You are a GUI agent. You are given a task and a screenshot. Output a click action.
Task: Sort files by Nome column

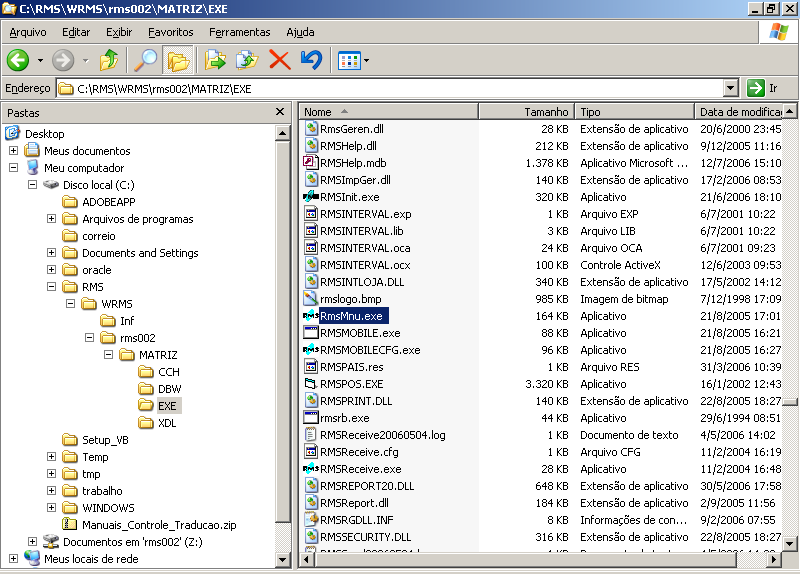click(x=389, y=112)
